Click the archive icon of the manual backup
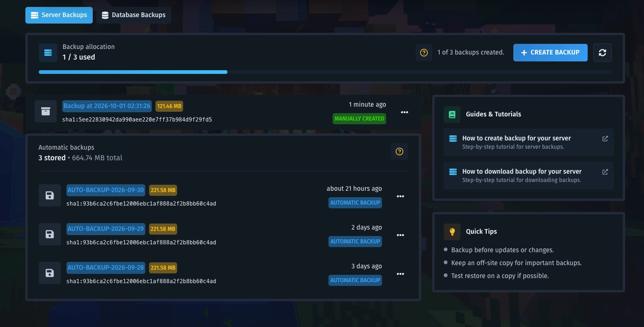Viewport: 644px width, 327px height. click(x=46, y=112)
